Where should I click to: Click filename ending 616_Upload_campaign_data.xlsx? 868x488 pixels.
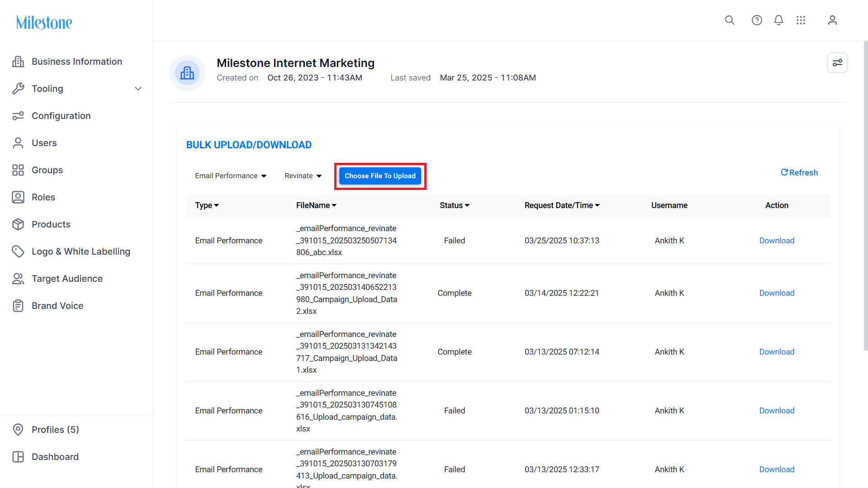point(347,411)
